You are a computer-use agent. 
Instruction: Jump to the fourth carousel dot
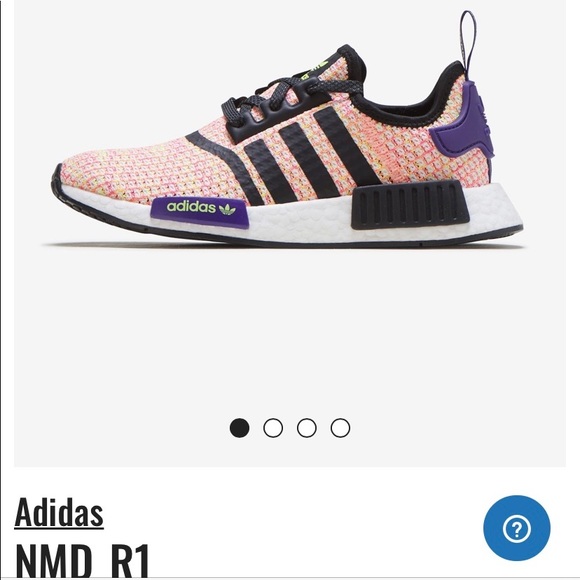click(340, 428)
